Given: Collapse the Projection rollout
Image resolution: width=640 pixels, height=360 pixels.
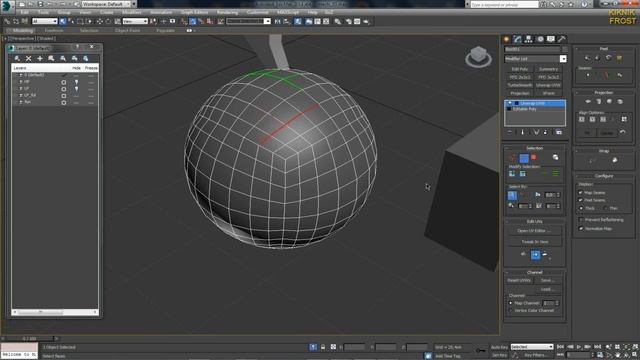Looking at the screenshot, I should [x=603, y=93].
